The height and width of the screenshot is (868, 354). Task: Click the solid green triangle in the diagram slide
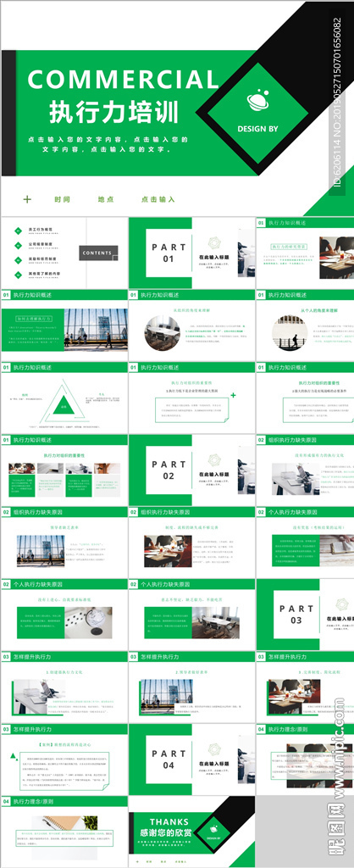64,405
